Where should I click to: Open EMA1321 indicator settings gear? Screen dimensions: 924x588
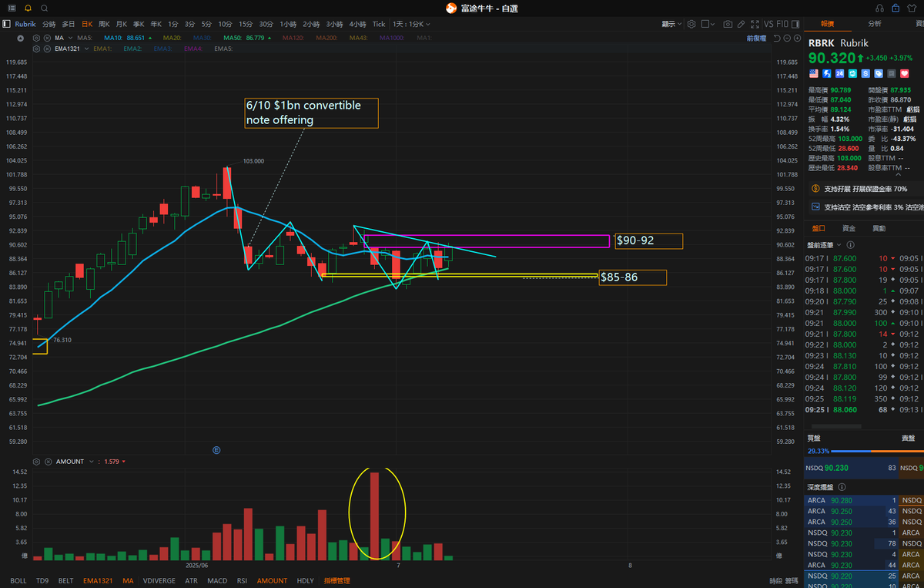point(37,49)
